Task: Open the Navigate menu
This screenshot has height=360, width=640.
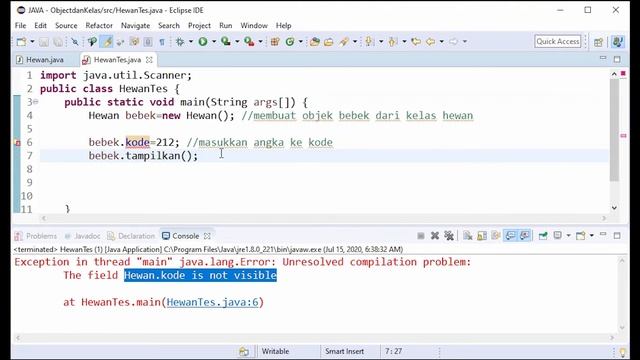Action: coord(136,25)
